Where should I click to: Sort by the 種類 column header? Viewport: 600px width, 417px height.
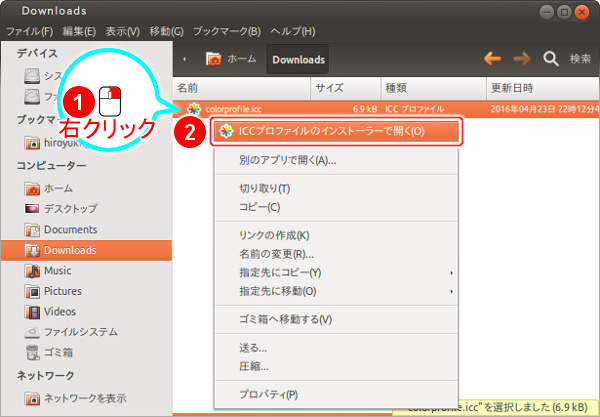[434, 88]
